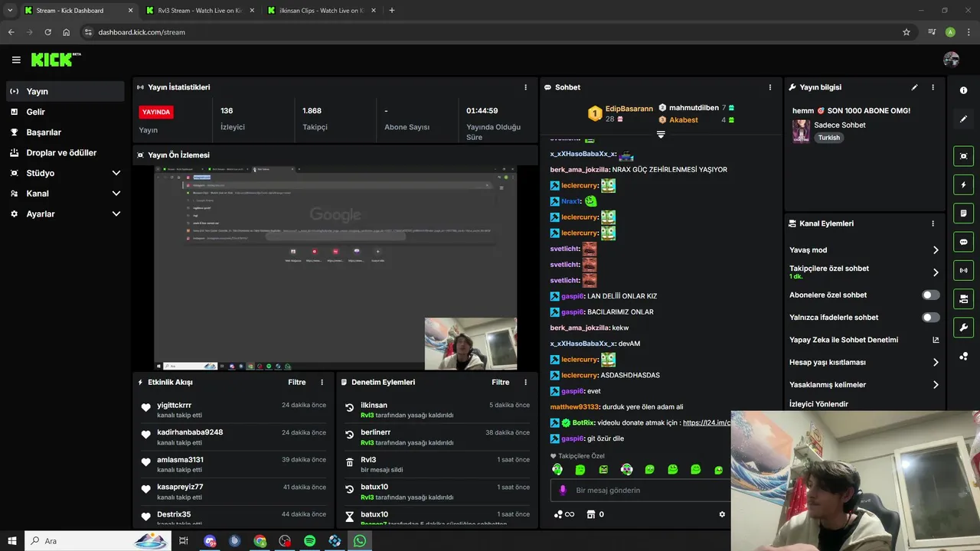Open Kanal Eylemleri three-dot menu
This screenshot has width=980, height=551.
[933, 223]
